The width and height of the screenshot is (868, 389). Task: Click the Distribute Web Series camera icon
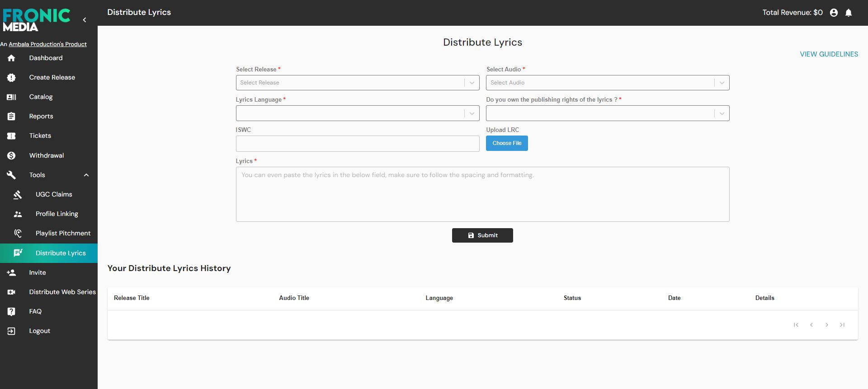coord(11,292)
